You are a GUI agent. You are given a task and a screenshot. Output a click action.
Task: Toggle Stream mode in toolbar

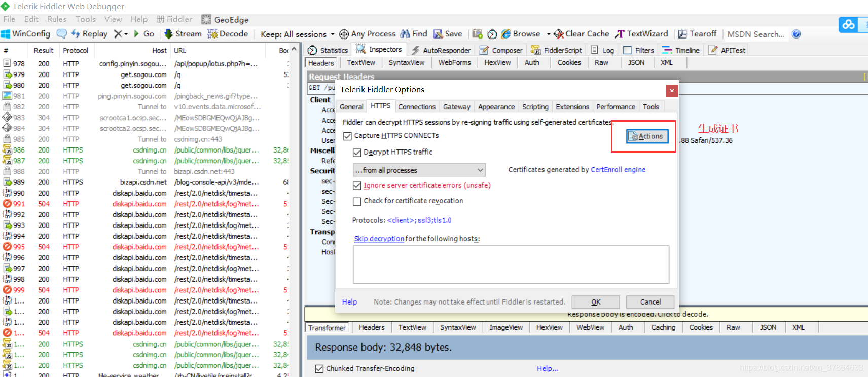(x=183, y=34)
